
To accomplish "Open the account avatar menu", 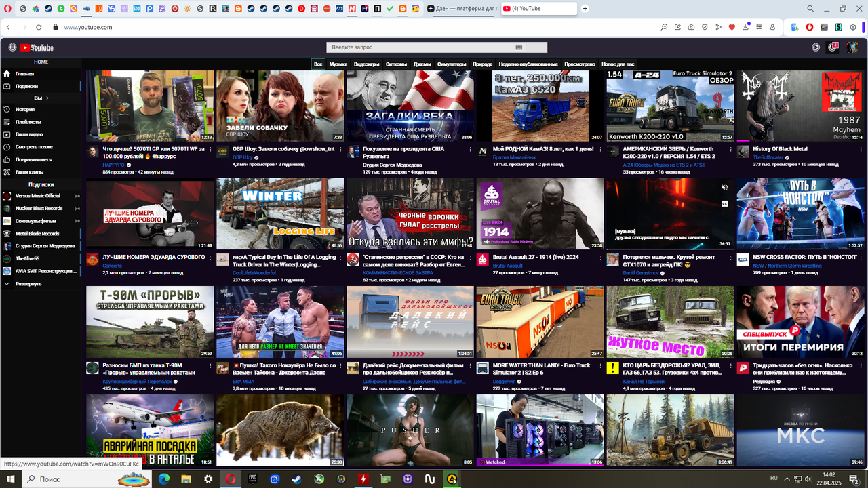I will tap(852, 47).
